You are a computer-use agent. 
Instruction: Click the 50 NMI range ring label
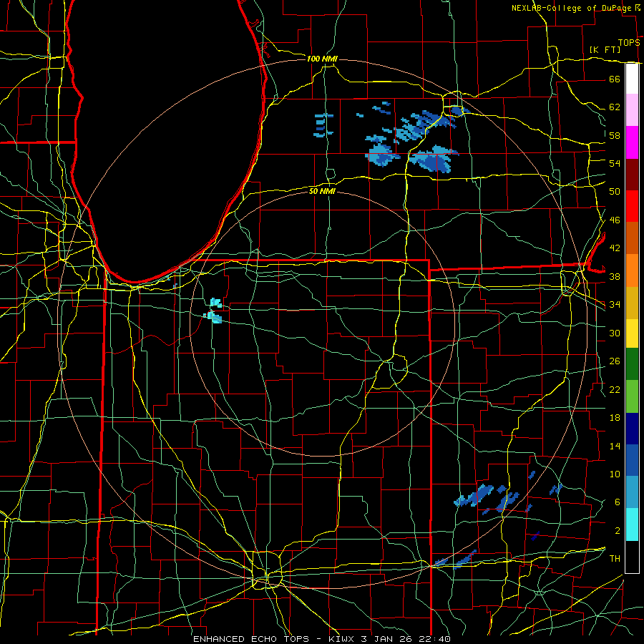tap(322, 191)
